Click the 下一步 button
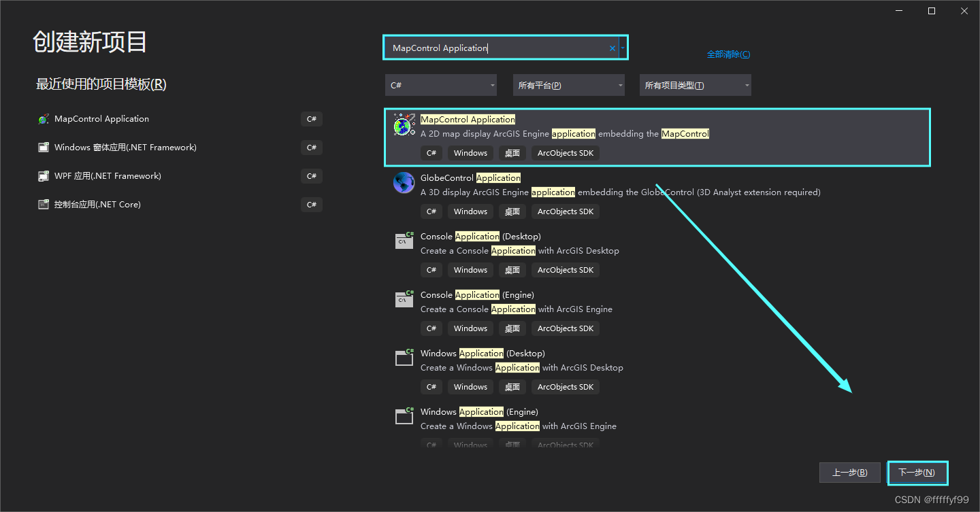This screenshot has height=512, width=980. point(917,473)
